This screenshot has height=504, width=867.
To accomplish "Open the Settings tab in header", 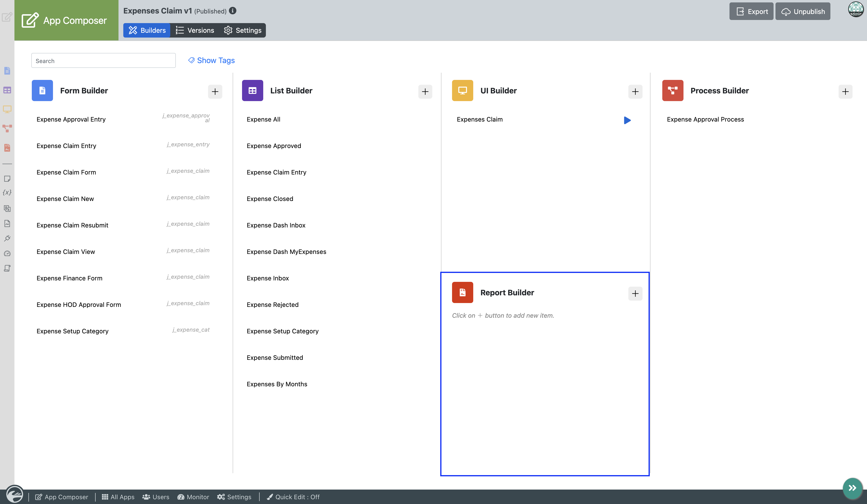I will pos(243,30).
